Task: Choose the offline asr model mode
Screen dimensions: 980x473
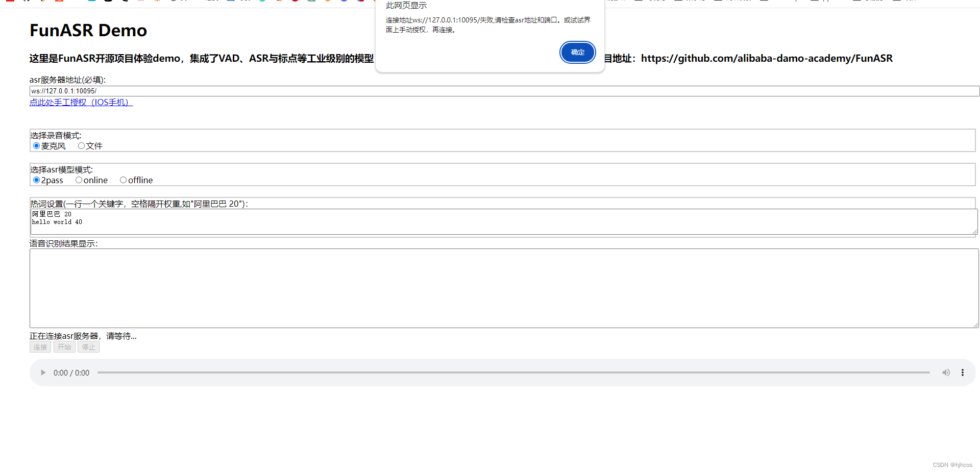Action: tap(123, 180)
